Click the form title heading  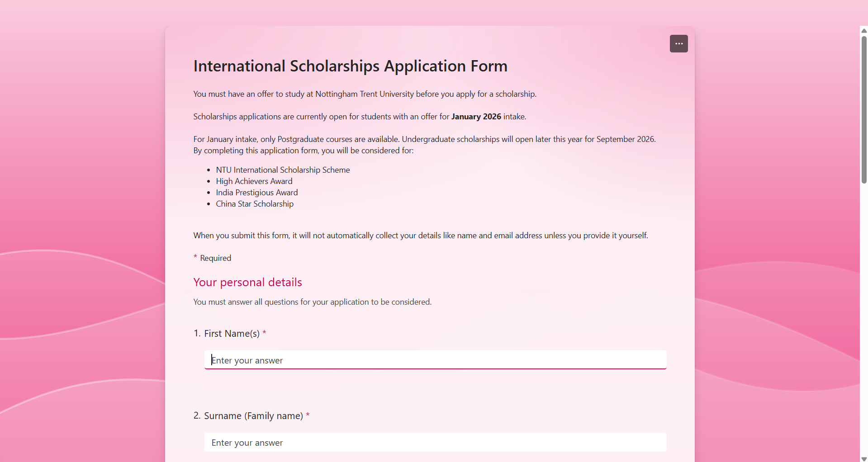[350, 66]
